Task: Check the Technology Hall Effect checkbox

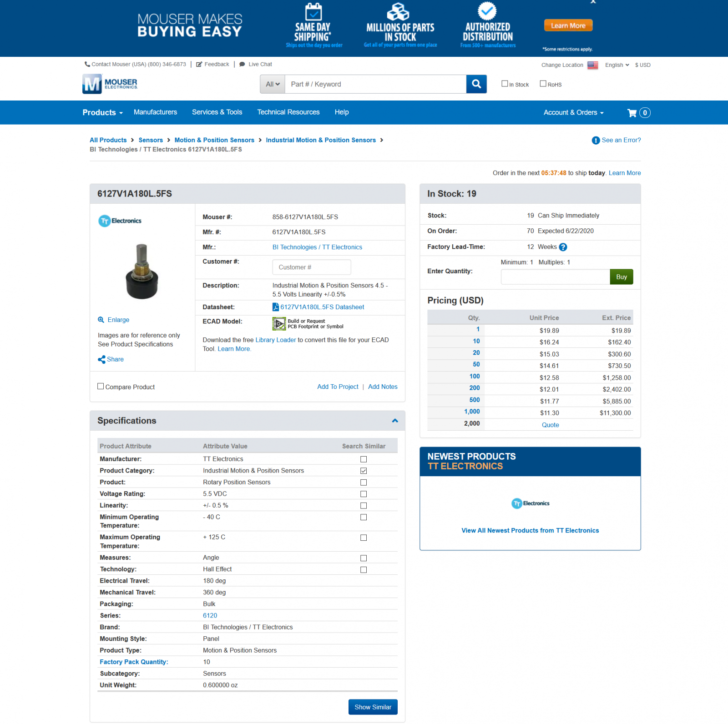Action: click(x=364, y=570)
